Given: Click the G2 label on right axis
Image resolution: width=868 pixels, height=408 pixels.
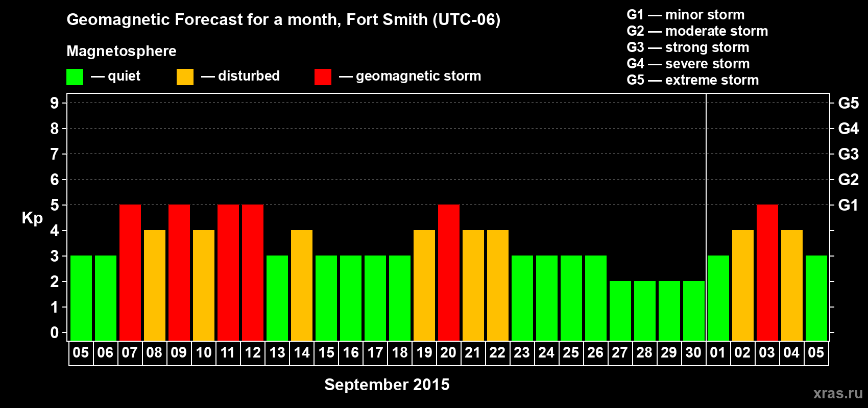Looking at the screenshot, I should [x=849, y=180].
